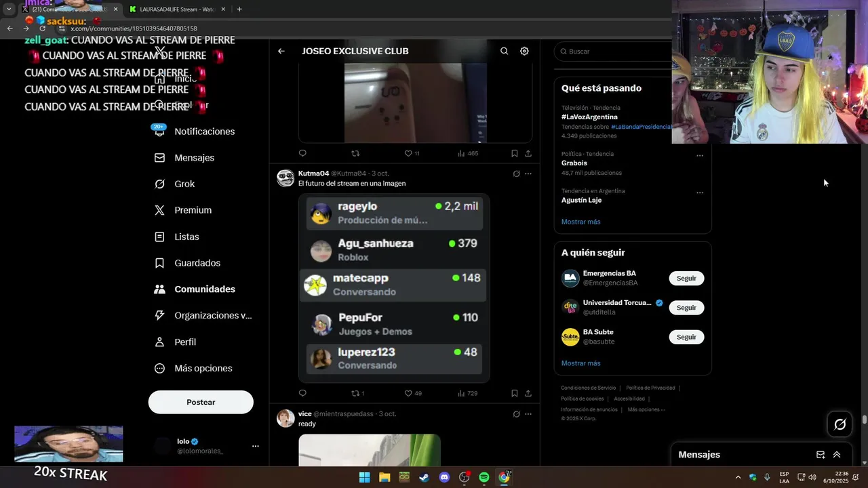Open Grok icon on vice's post
868x488 pixels.
pyautogui.click(x=516, y=414)
